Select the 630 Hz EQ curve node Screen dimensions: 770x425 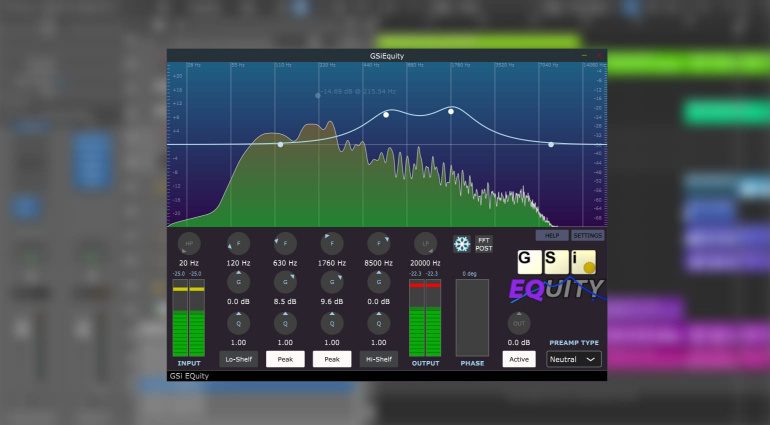point(386,114)
